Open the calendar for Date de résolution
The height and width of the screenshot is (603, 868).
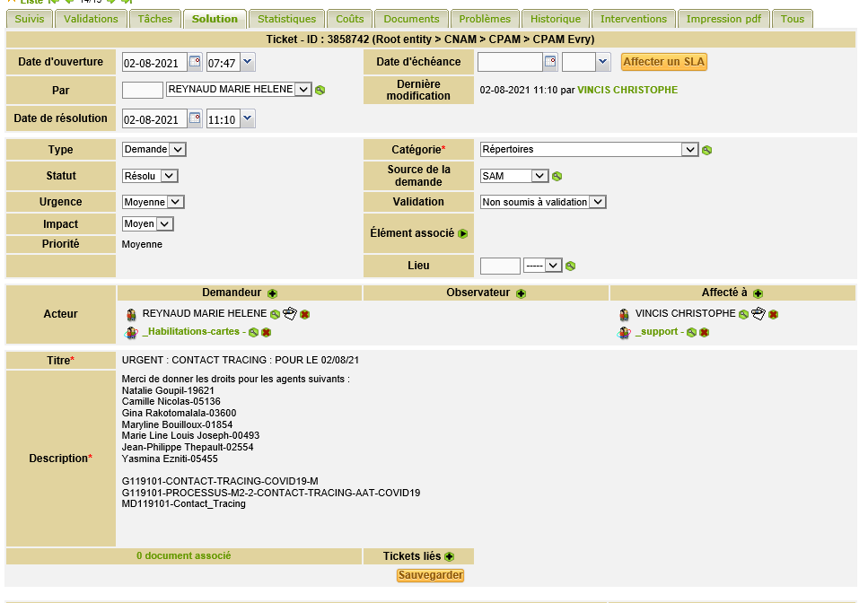(195, 118)
